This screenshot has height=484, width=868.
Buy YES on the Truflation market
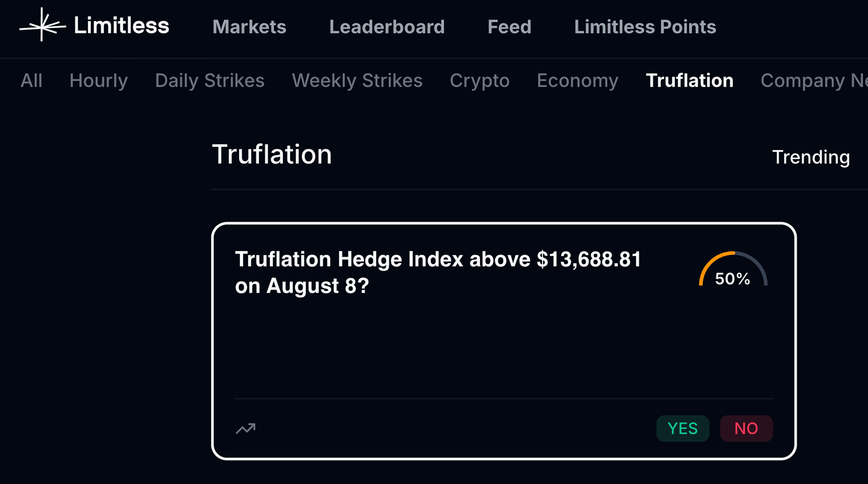click(683, 428)
